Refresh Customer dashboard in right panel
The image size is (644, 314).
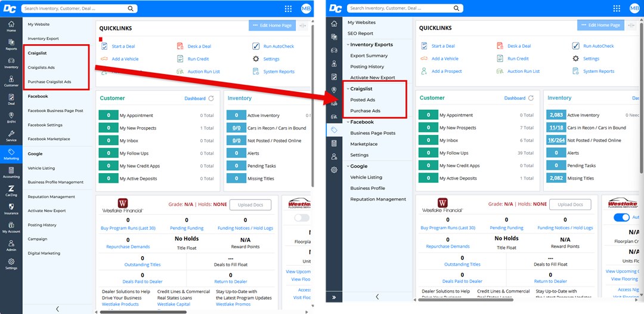coord(531,98)
